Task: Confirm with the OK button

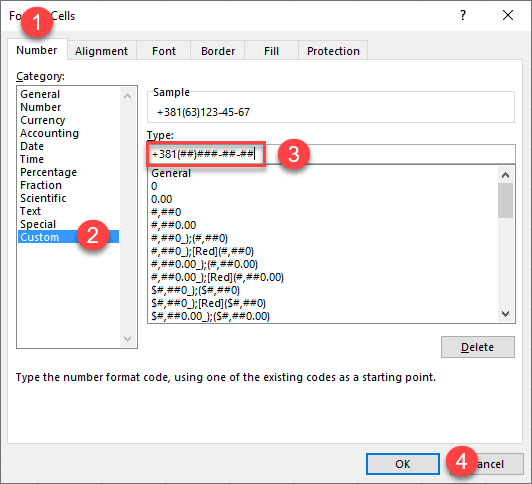Action: (x=403, y=464)
